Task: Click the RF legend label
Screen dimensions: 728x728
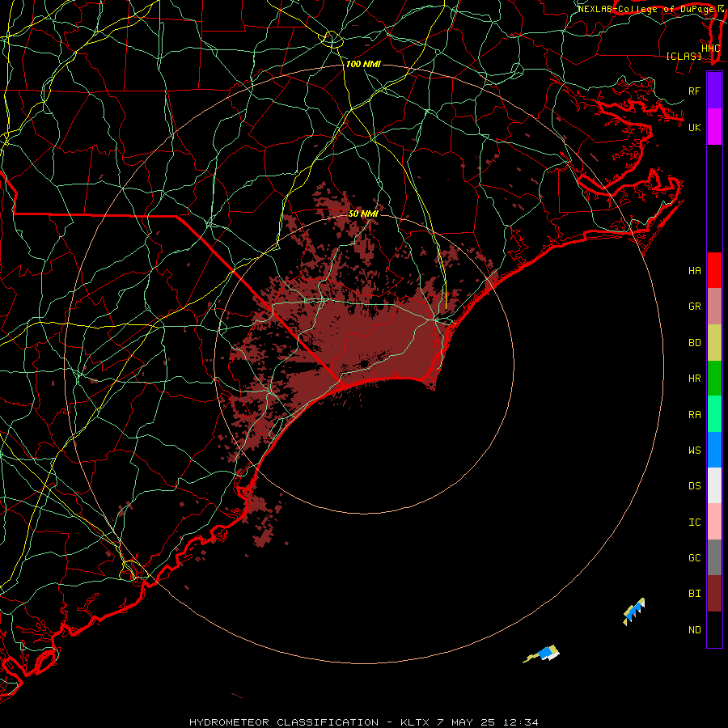Action: click(x=694, y=91)
